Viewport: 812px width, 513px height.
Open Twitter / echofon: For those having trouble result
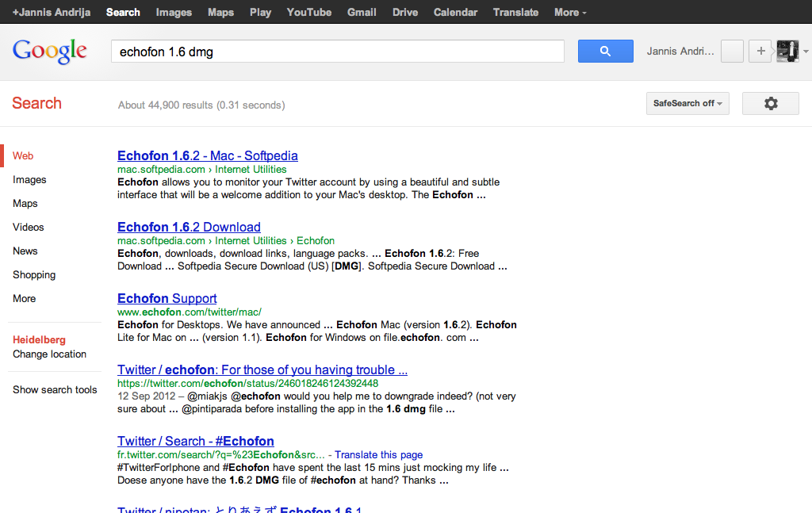[x=262, y=370]
